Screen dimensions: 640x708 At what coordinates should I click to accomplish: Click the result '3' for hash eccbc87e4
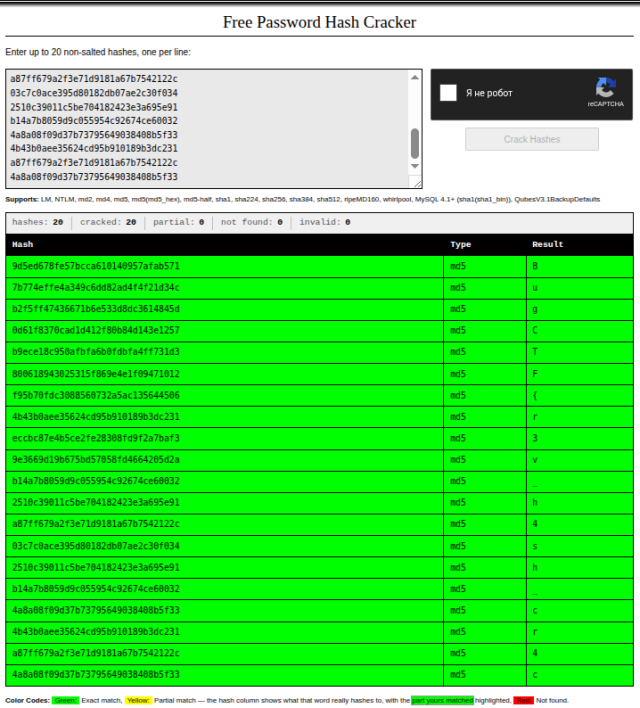pyautogui.click(x=535, y=438)
